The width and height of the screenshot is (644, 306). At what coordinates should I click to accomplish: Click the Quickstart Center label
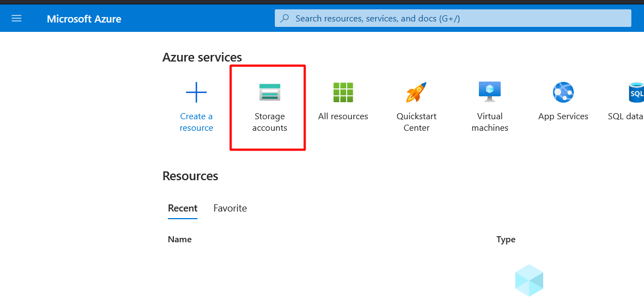(416, 122)
